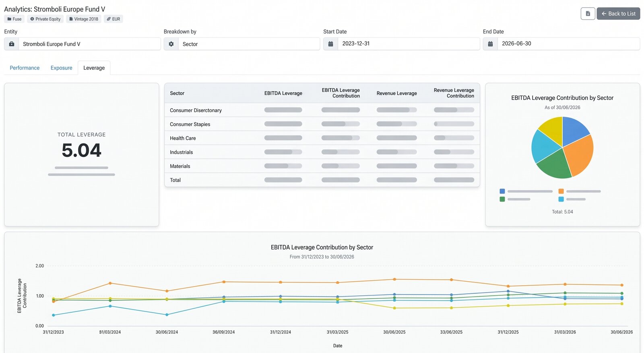
Task: Click the orange pie chart slice
Action: 580,155
